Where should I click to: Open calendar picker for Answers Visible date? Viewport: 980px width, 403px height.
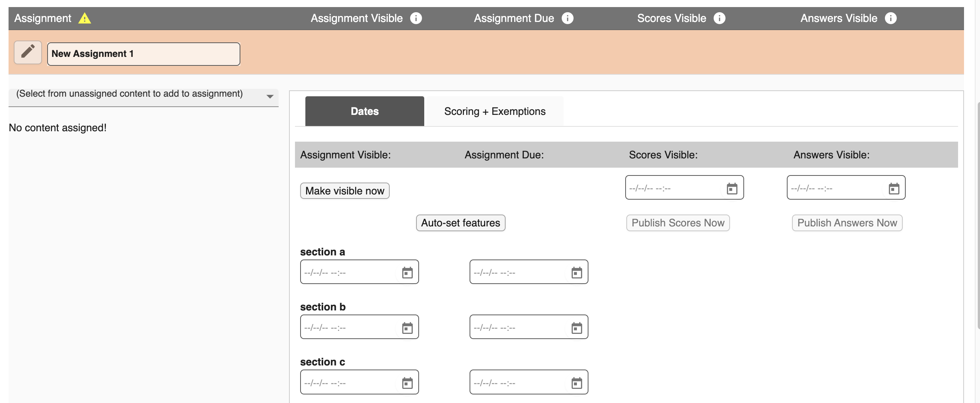(x=894, y=188)
